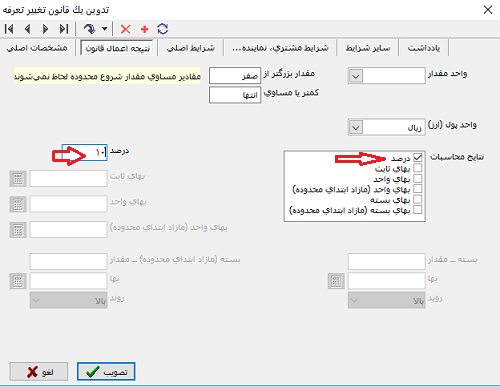
Task: Click the مقدار بزرگتر از field
Action: (235, 76)
